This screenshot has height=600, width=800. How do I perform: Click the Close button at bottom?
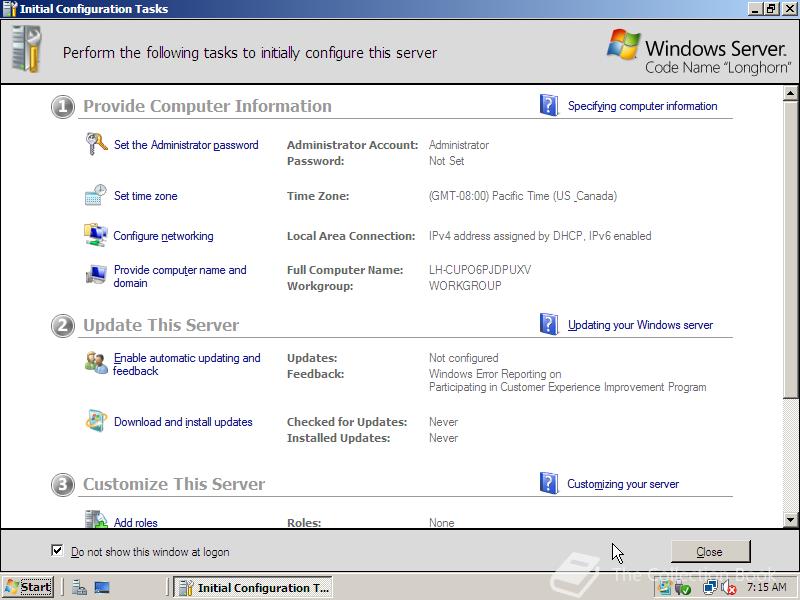point(710,552)
